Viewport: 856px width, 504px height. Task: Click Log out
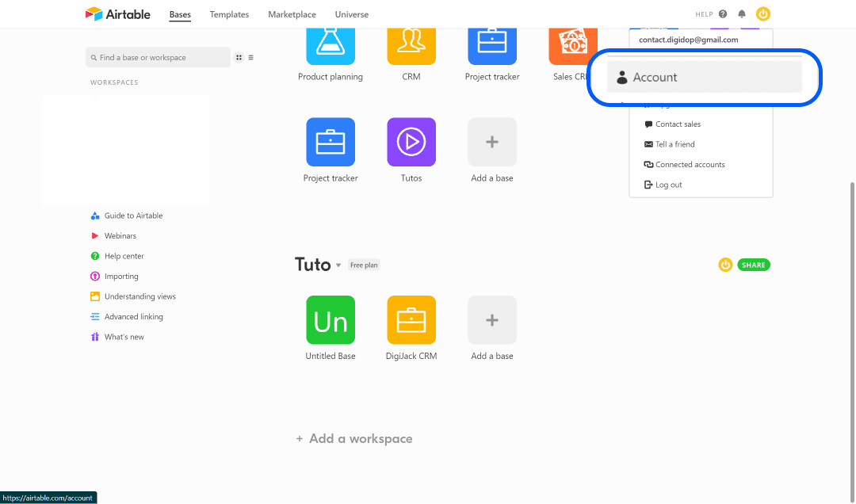[x=663, y=185]
